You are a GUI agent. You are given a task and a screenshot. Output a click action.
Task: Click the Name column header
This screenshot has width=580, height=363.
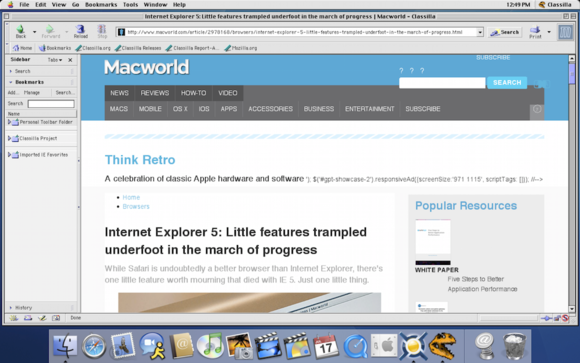(x=41, y=114)
